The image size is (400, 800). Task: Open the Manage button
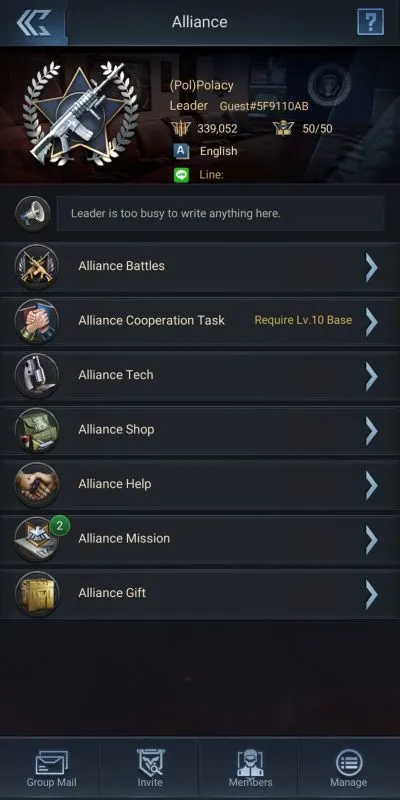pos(348,769)
